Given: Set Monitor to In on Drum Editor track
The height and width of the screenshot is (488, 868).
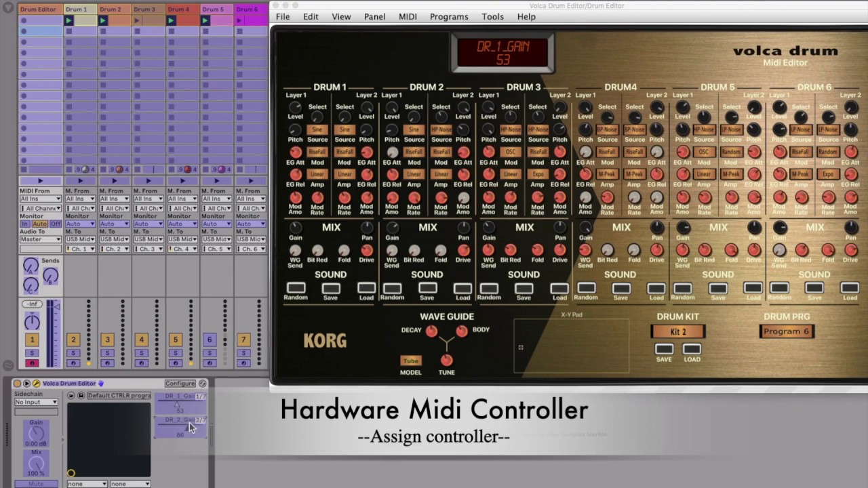Looking at the screenshot, I should click(24, 224).
